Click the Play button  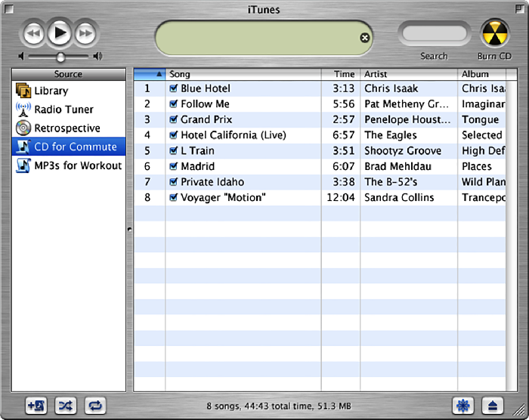60,33
